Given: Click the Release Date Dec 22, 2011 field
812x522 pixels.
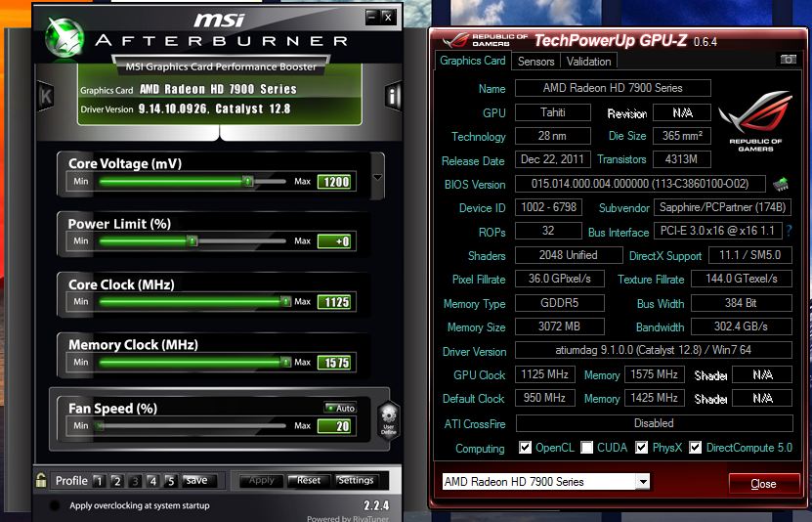Looking at the screenshot, I should 552,159.
